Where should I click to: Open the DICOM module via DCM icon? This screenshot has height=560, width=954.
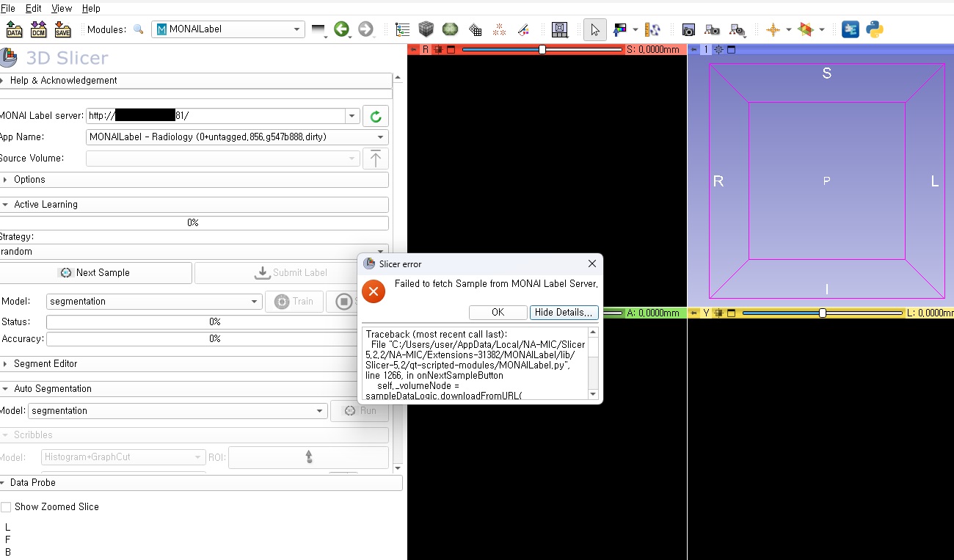(38, 29)
